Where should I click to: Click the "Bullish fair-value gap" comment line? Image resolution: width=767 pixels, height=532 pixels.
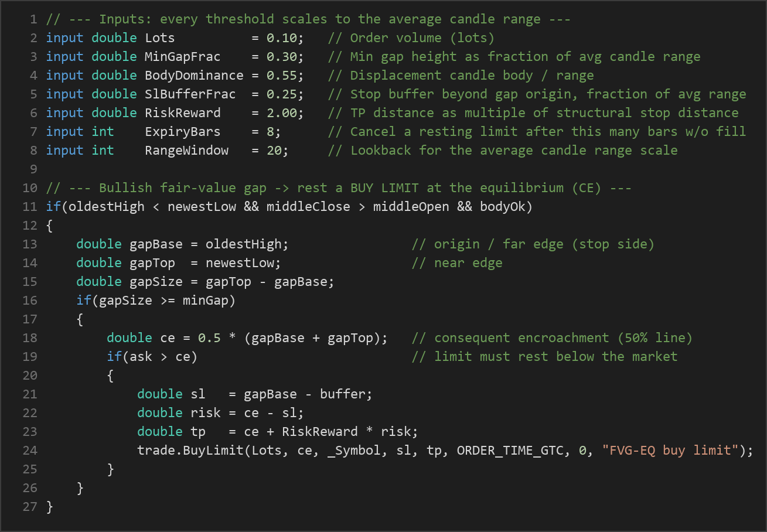click(x=339, y=188)
